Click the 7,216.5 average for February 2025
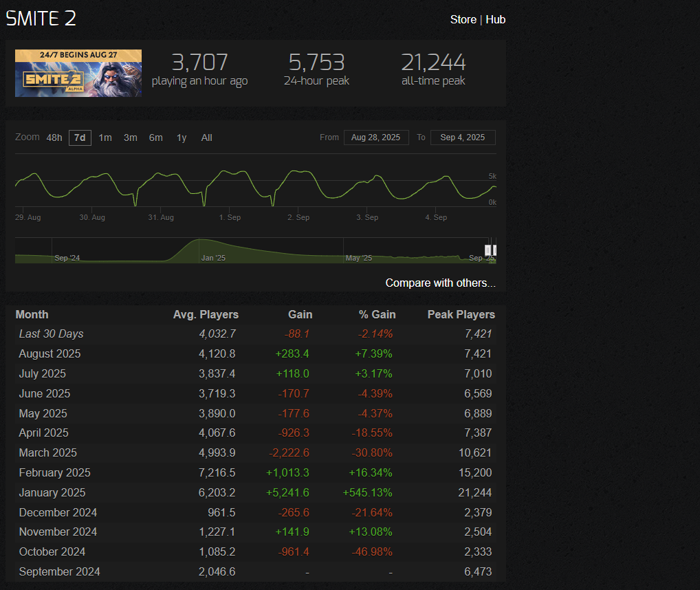The width and height of the screenshot is (700, 590). coord(217,472)
